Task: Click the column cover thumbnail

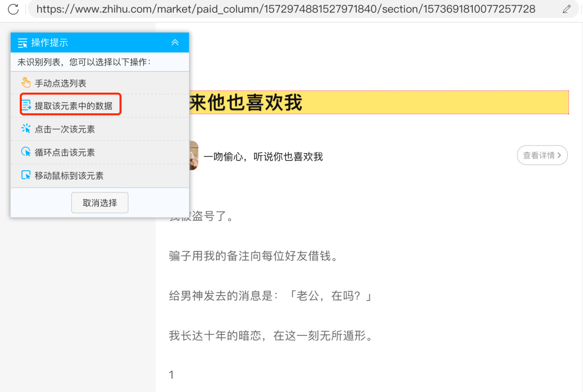Action: pyautogui.click(x=194, y=155)
